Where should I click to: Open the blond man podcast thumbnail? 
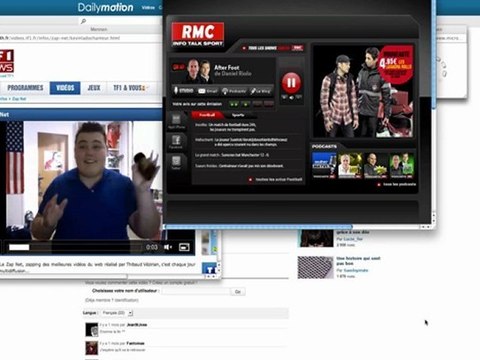coord(350,165)
